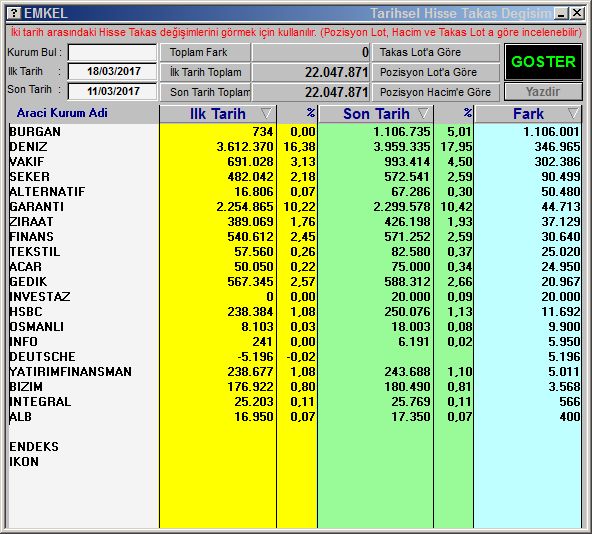Viewport: 592px width, 534px height.
Task: Select the INTEGRAL row name
Action: click(40, 401)
